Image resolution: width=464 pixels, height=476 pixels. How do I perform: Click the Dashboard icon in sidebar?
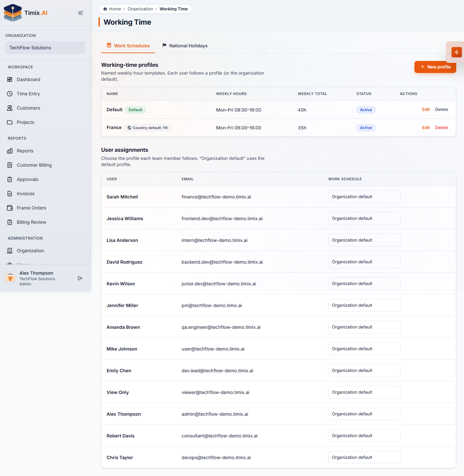[x=10, y=79]
